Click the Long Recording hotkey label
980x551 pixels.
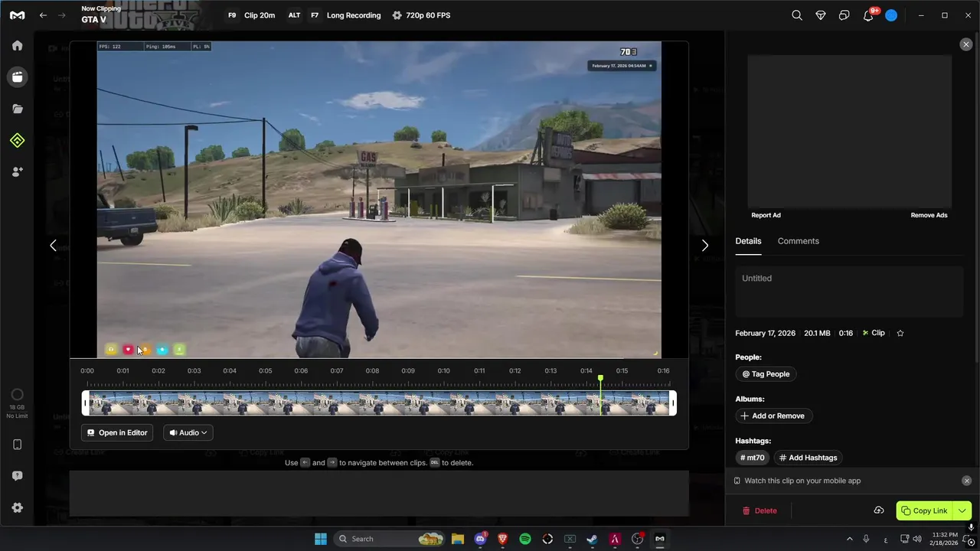[x=354, y=15]
